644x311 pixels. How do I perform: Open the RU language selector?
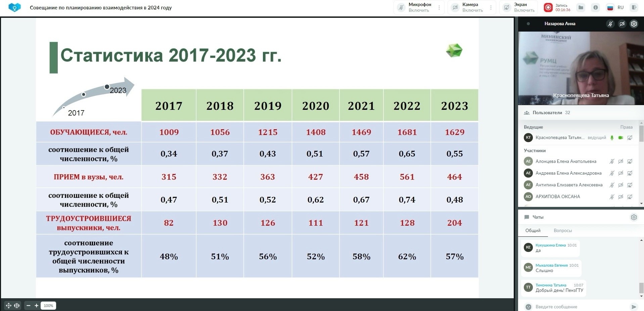(x=615, y=7)
